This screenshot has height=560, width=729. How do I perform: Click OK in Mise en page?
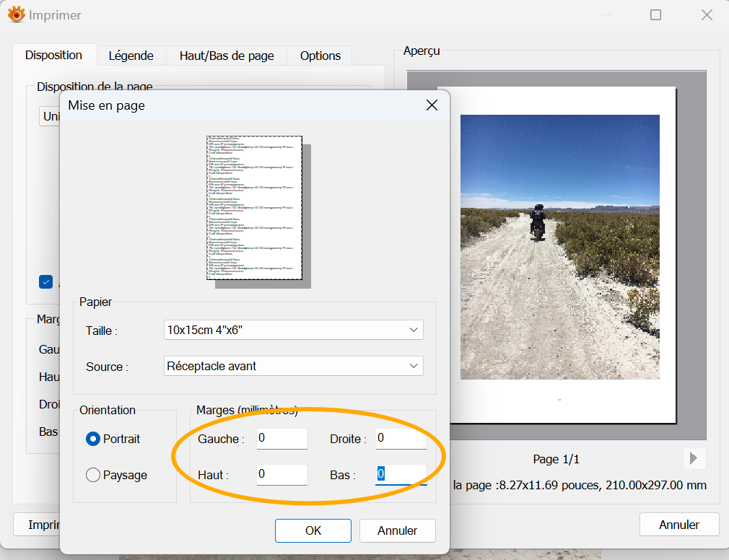(313, 530)
